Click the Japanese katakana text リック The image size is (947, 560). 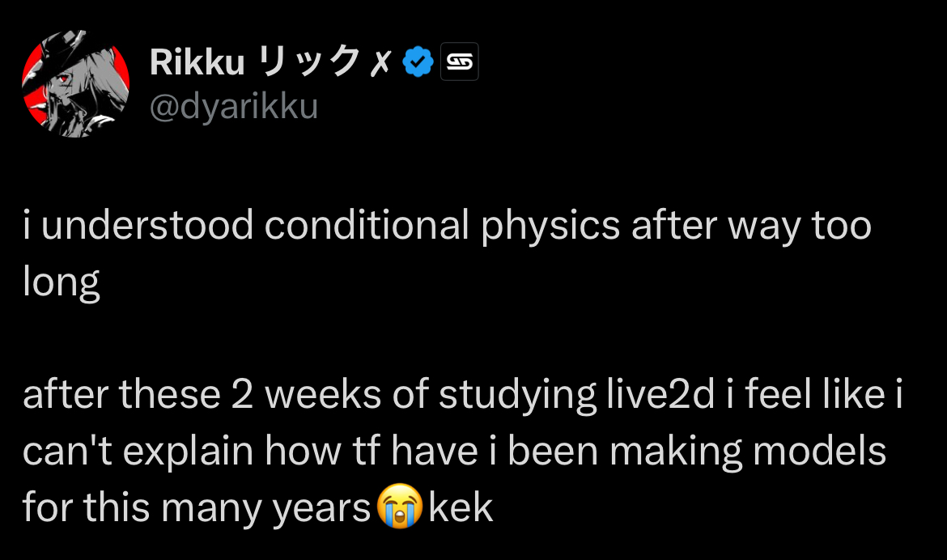307,62
